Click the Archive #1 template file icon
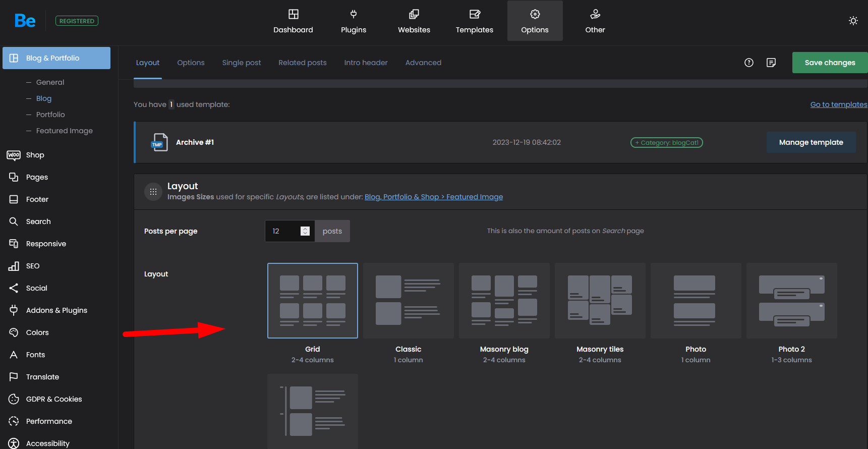 tap(159, 142)
